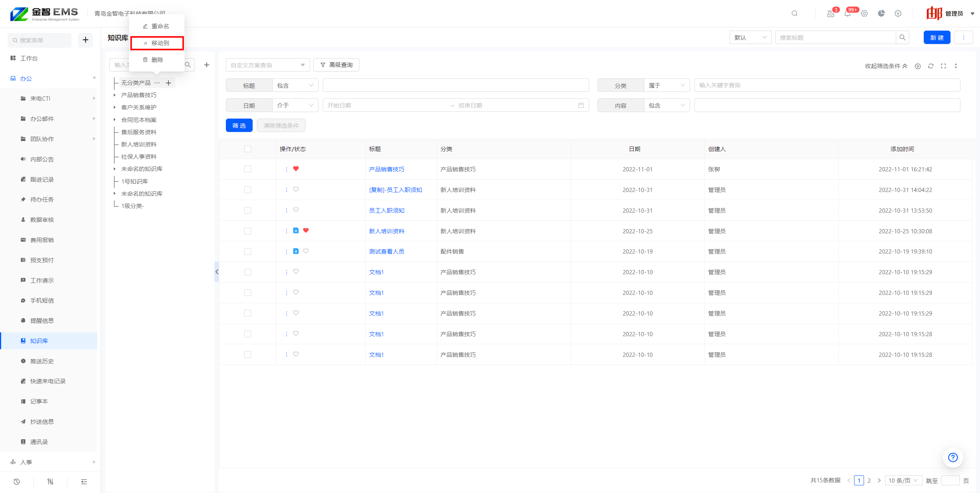Expand the 客户关系维护 tree node
The width and height of the screenshot is (980, 493).
point(114,107)
